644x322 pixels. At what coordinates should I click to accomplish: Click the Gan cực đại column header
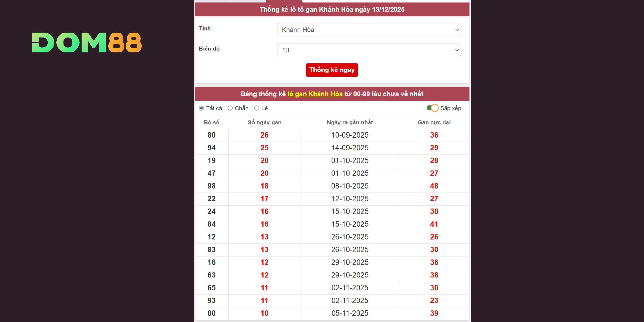point(434,122)
